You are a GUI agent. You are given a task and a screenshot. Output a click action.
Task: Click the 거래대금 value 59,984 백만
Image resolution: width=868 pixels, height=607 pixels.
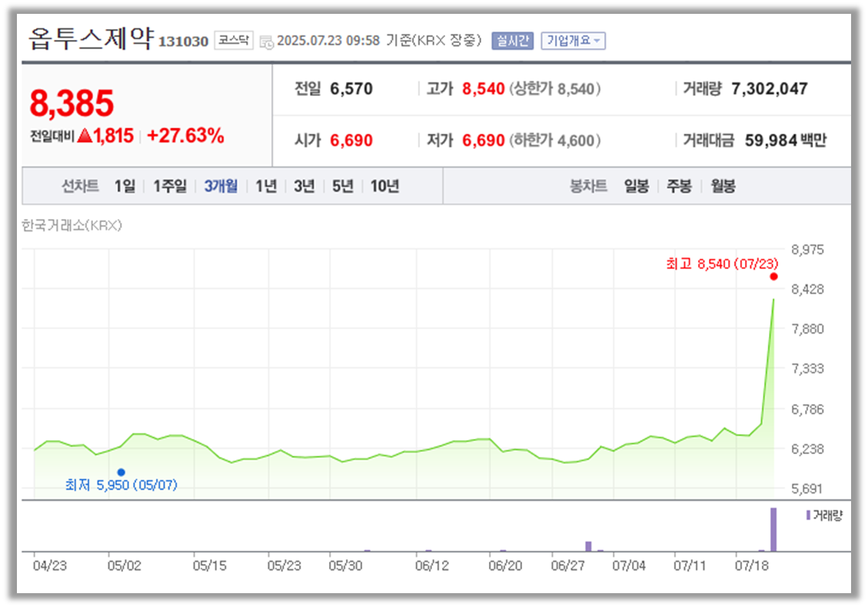pos(786,141)
